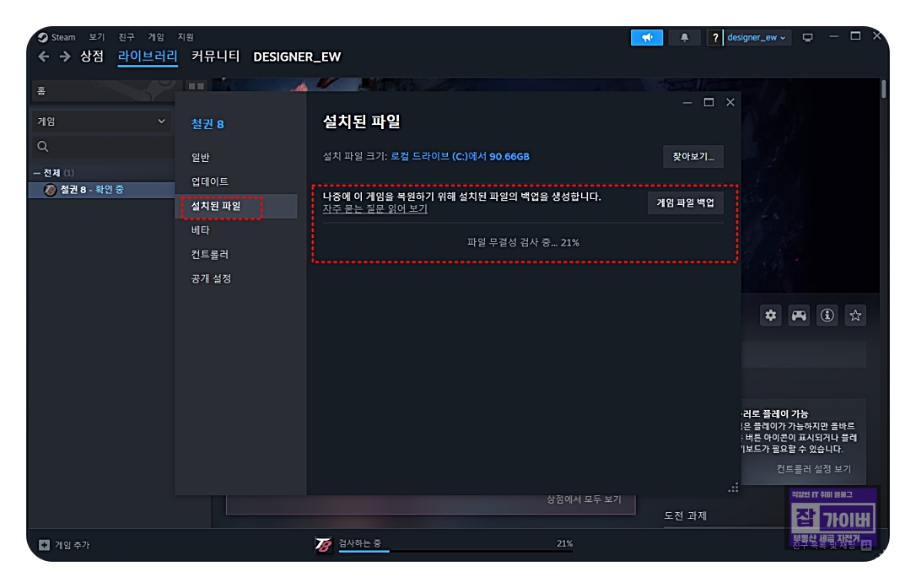Maximize the properties dialog

point(709,102)
